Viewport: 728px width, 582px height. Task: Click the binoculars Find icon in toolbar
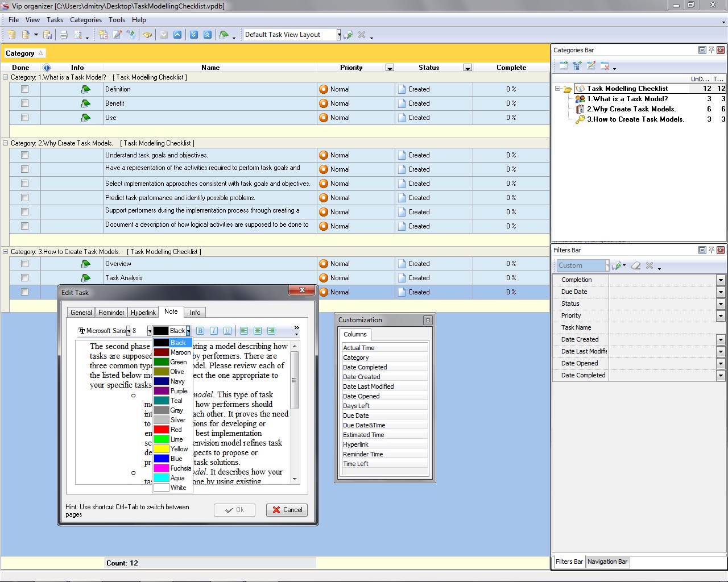tap(147, 35)
